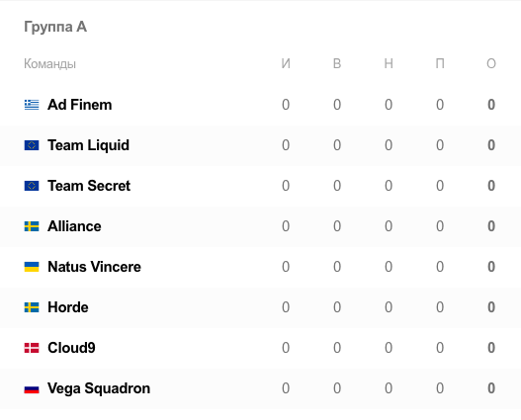Screen dimensions: 521x420
Task: Click the Swedish flag next to Horde
Action: 32,307
